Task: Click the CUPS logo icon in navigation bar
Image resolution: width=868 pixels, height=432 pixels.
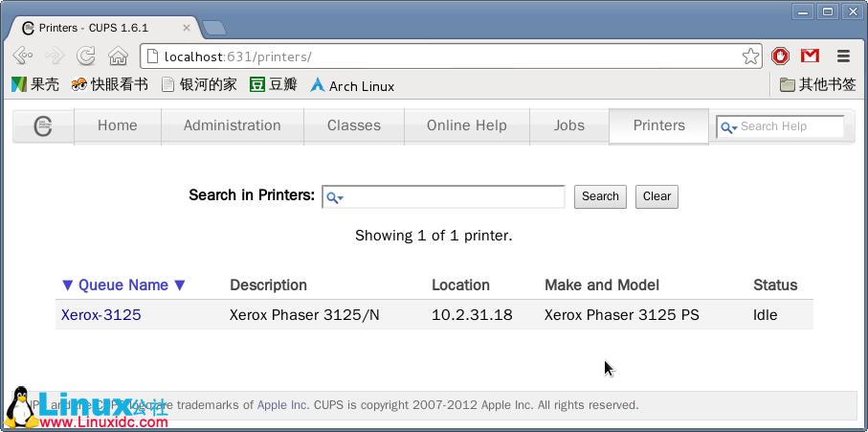Action: [43, 126]
